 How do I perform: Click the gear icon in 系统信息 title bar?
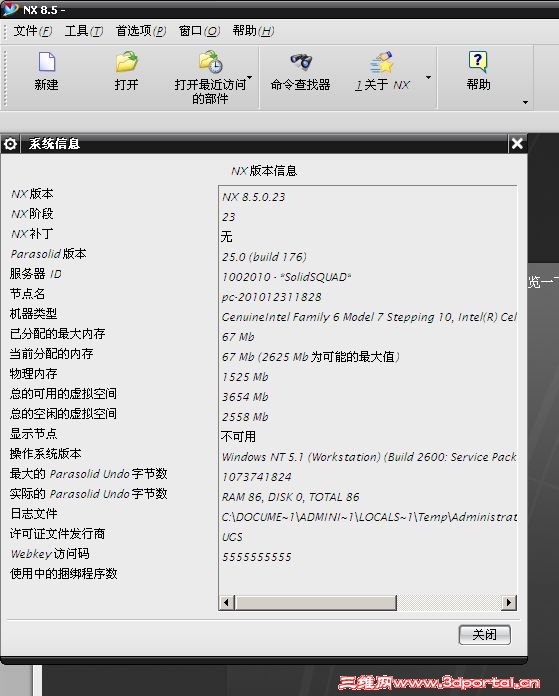coord(10,144)
